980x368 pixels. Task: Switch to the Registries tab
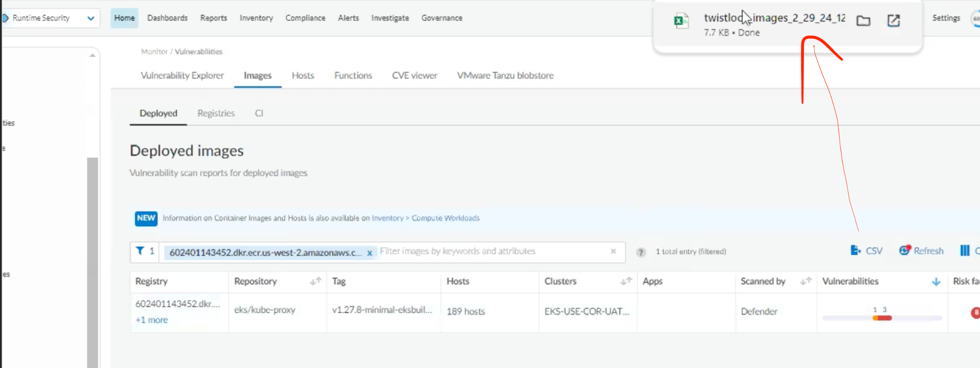click(216, 113)
